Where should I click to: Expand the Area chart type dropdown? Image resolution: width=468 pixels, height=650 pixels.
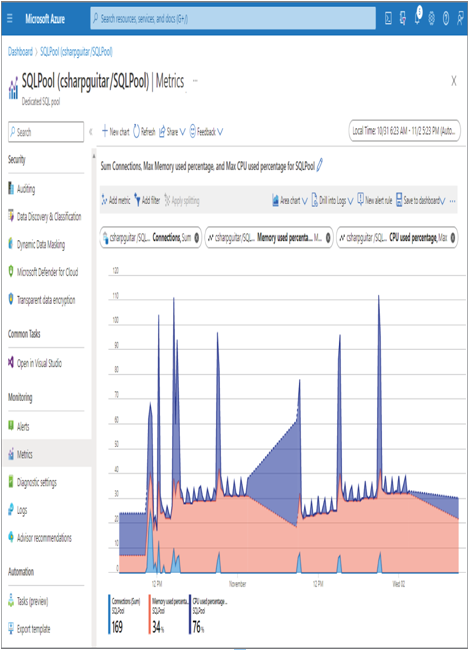(290, 201)
